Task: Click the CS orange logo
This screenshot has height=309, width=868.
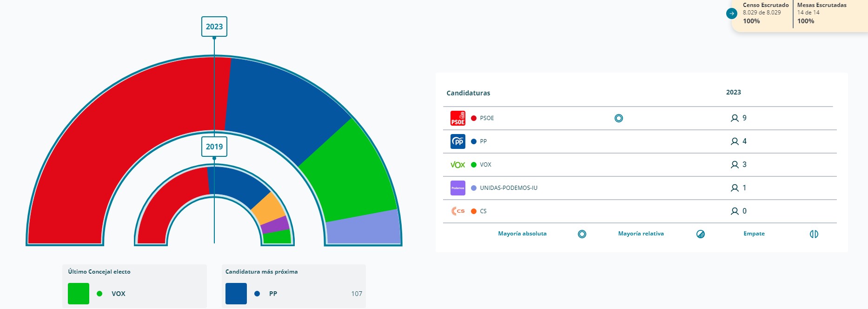Action: pyautogui.click(x=458, y=211)
